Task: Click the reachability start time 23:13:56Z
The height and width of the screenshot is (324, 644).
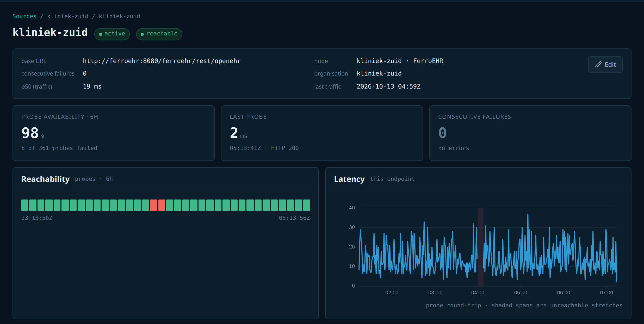Action: (x=37, y=218)
